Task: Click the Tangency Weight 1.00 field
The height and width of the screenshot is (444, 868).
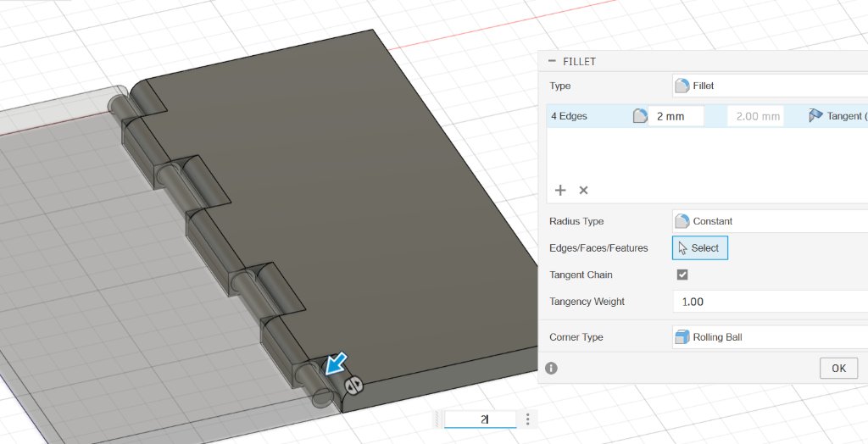Action: coord(770,302)
